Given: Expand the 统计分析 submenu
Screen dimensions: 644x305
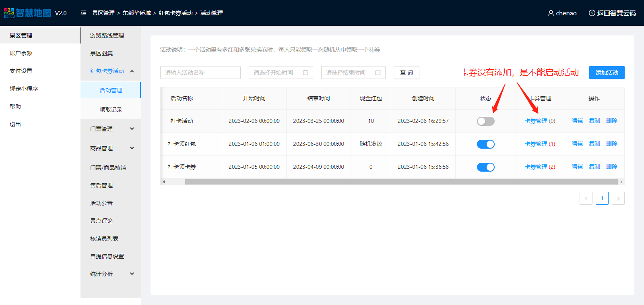Looking at the screenshot, I should tap(132, 274).
